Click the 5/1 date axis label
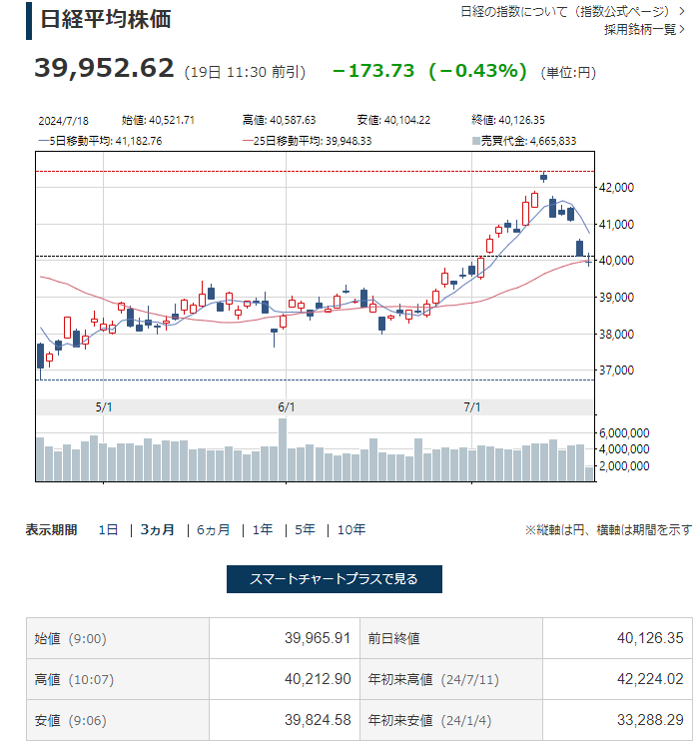The image size is (700, 750). click(x=103, y=407)
